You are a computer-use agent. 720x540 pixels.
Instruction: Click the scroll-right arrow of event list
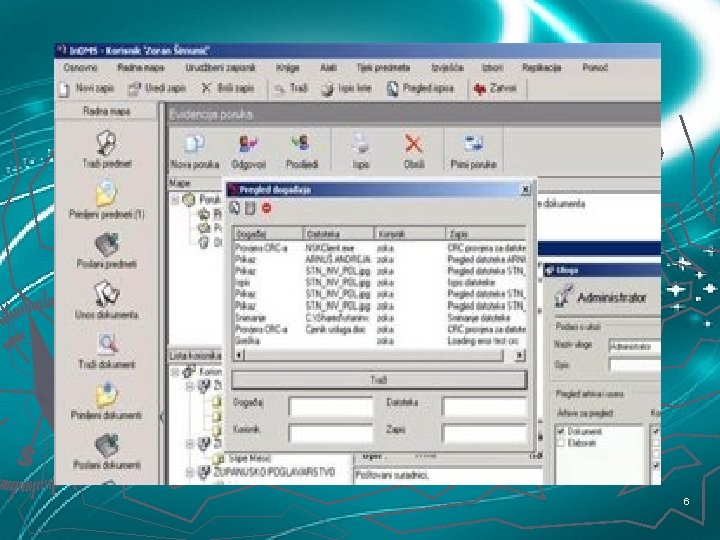520,355
